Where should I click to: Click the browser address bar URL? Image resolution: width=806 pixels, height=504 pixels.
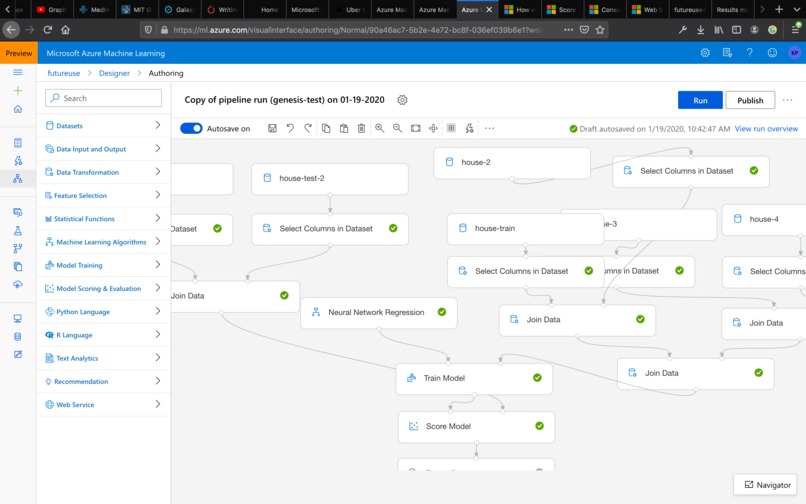(360, 30)
